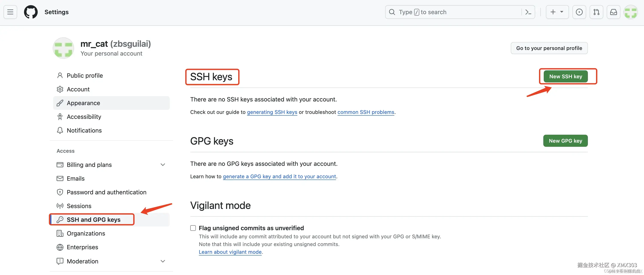Viewport: 644px width, 275px height.
Task: Click the profile picture beside mr_cat
Action: (63, 48)
